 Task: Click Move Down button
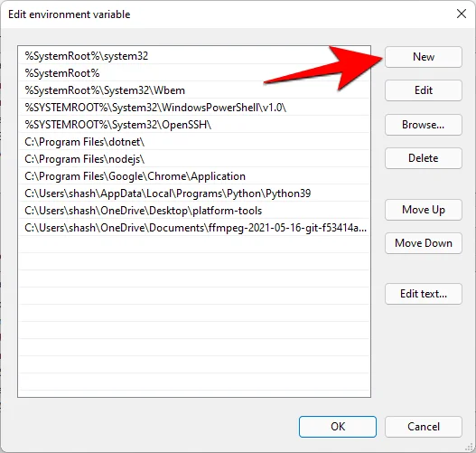[424, 243]
